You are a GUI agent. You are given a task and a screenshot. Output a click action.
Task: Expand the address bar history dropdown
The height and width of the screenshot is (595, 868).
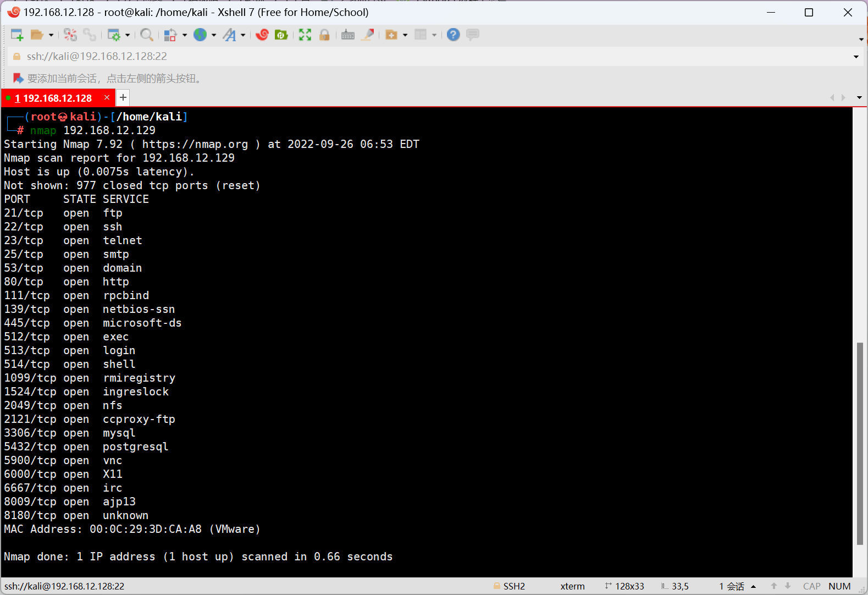(856, 57)
